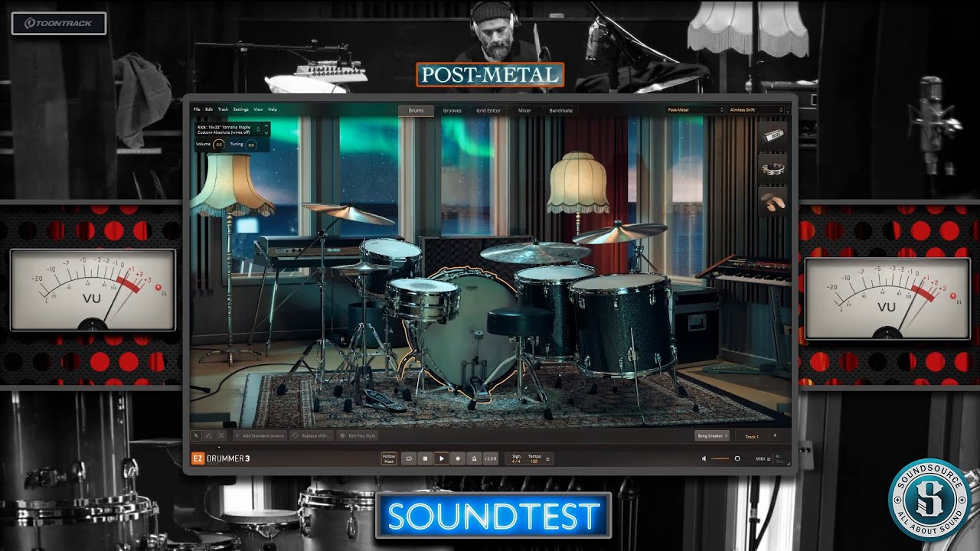Add a new track with plus
Screen dimensions: 980x551
[774, 435]
